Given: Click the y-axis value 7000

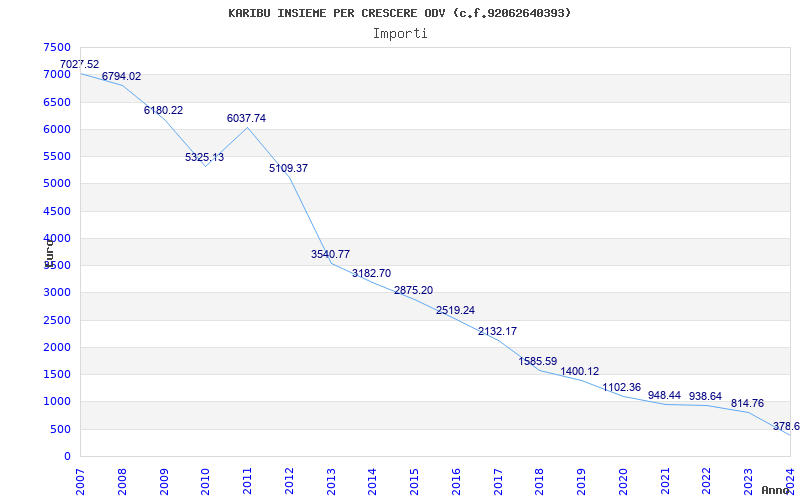Looking at the screenshot, I should pyautogui.click(x=57, y=74).
